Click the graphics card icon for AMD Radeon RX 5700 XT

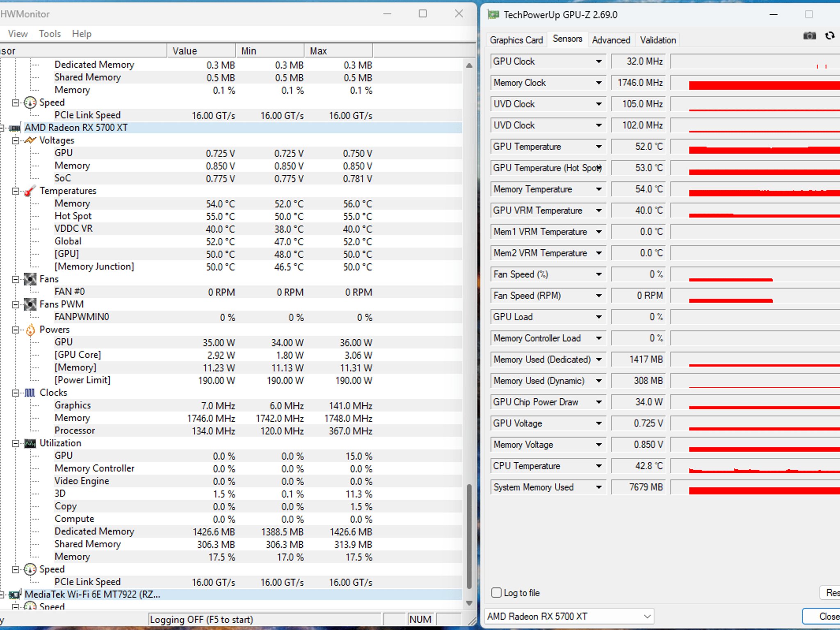pos(15,128)
